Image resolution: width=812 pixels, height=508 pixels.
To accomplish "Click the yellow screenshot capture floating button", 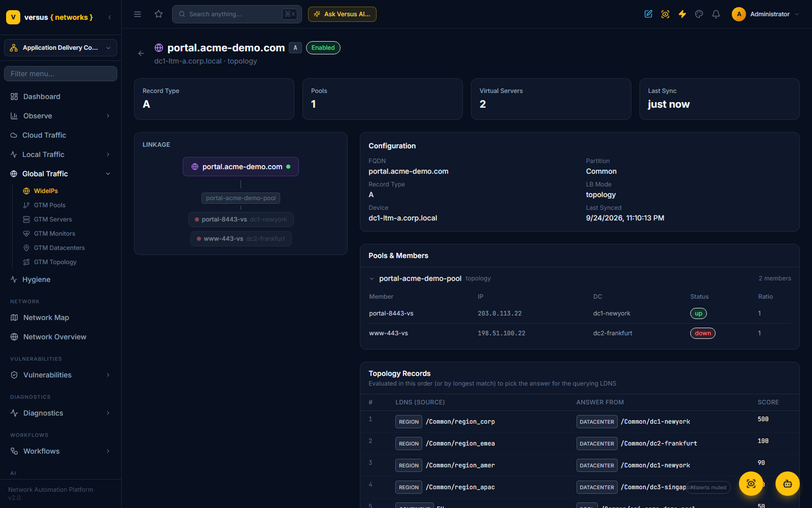I will click(751, 484).
